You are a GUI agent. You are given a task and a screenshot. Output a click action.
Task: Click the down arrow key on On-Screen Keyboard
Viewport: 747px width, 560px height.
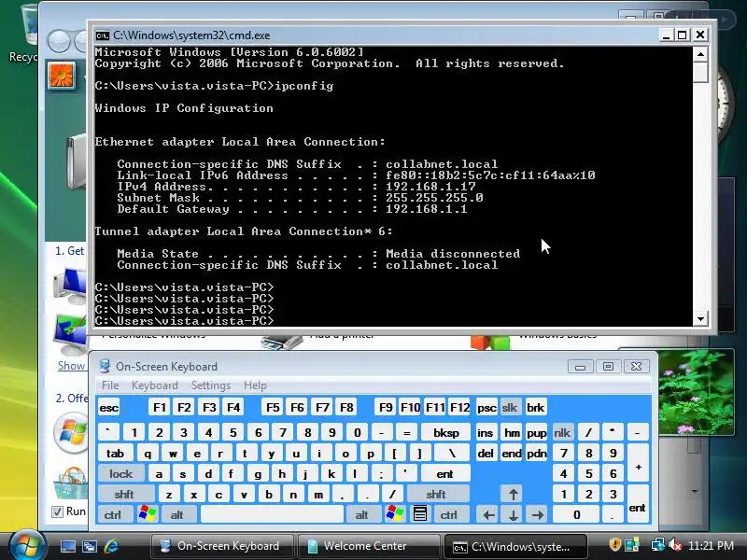[513, 515]
